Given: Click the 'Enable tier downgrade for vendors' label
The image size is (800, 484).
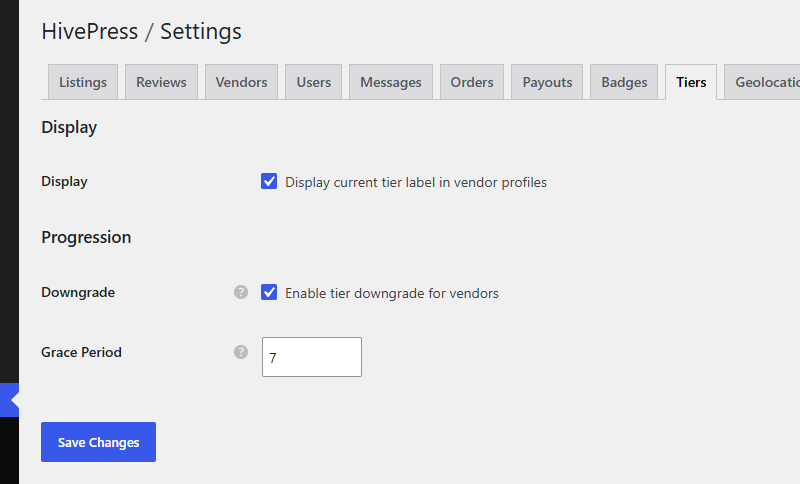Looking at the screenshot, I should point(392,293).
